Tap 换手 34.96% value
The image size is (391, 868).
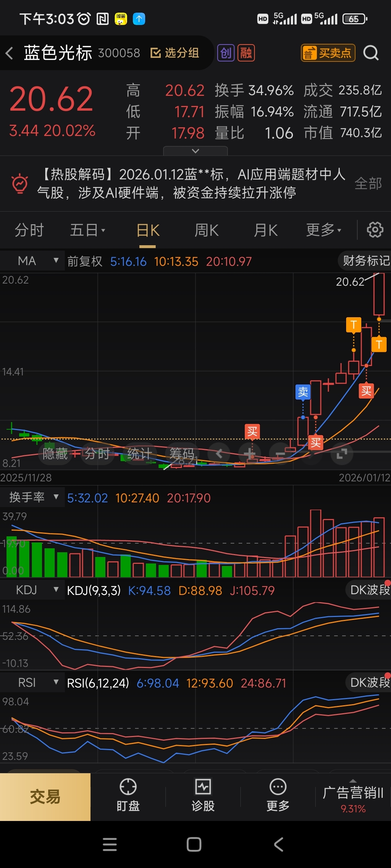[271, 90]
